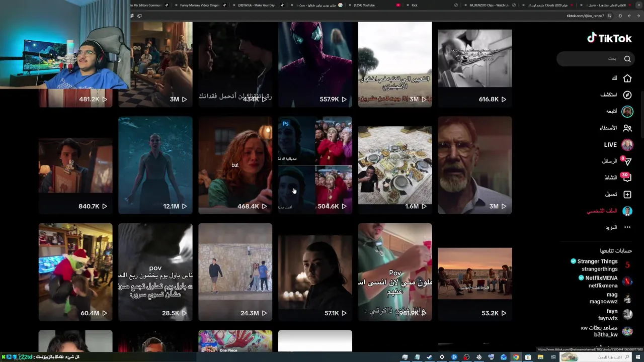Viewport: 644px width, 362px height.
Task: Open the underwater woman video with 12.1M views
Action: pos(155,165)
